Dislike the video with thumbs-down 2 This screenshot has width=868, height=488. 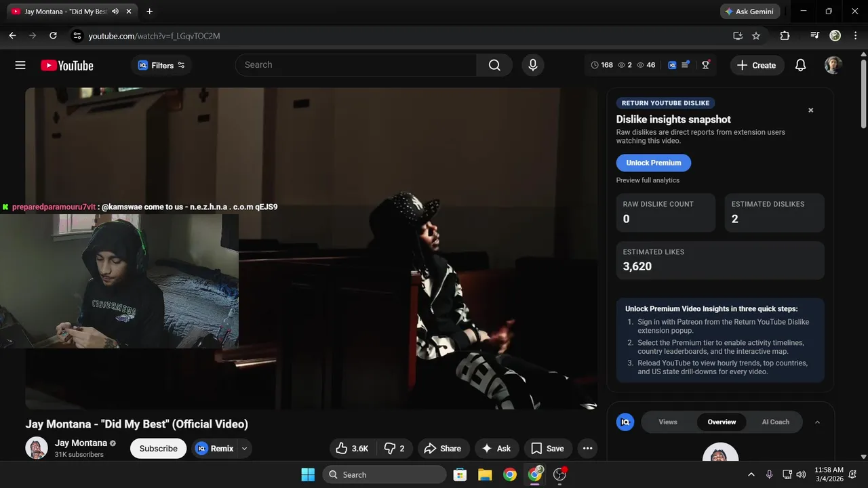394,448
